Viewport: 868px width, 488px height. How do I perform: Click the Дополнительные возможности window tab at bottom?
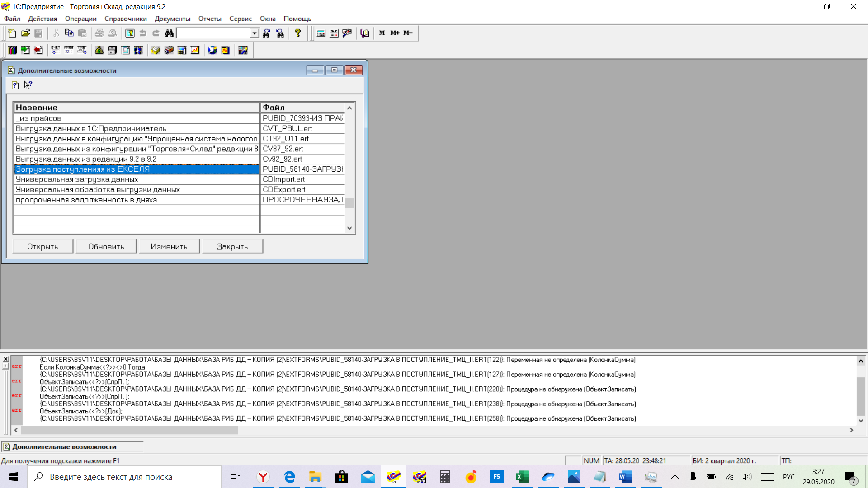pos(72,446)
